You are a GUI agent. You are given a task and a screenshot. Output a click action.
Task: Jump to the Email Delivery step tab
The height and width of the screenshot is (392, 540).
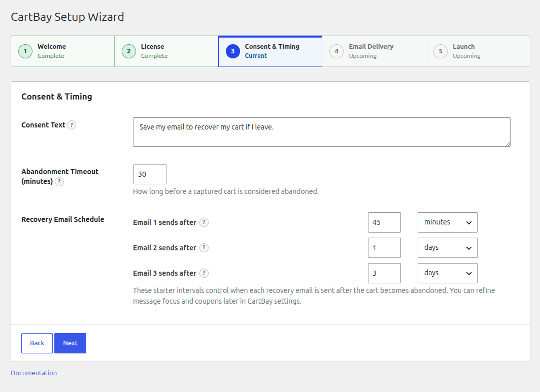(x=374, y=51)
